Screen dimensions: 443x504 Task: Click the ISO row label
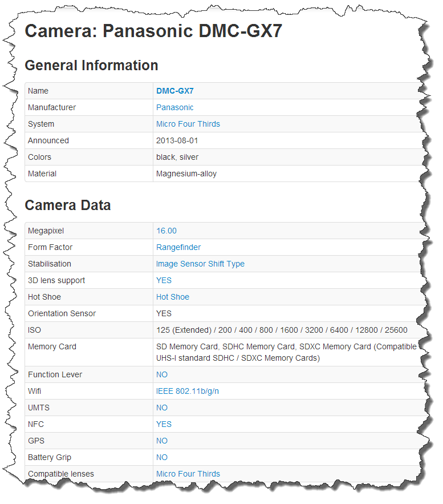click(34, 330)
